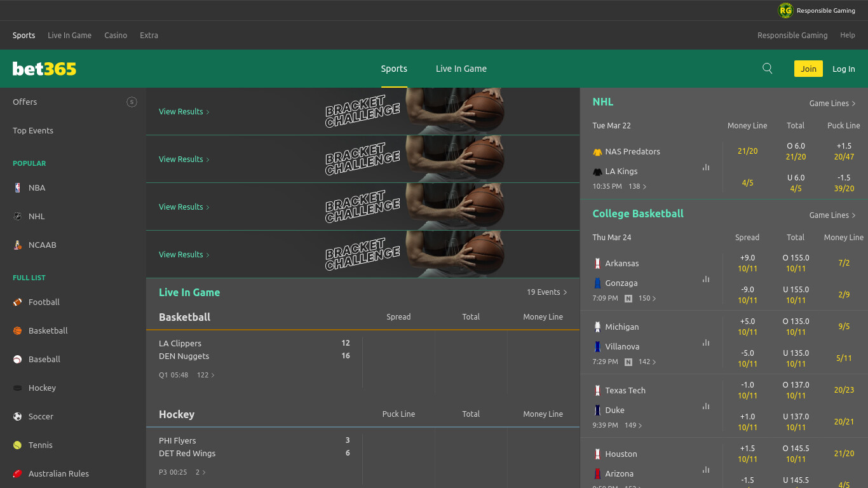Viewport: 868px width, 488px height.
Task: Expand College Basketball Game Lines chevron
Action: (x=853, y=215)
